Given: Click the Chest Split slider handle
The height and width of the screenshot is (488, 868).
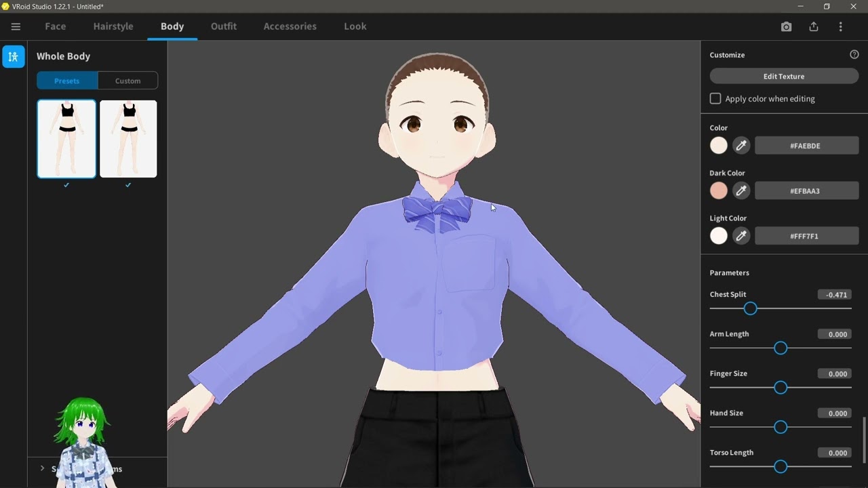Looking at the screenshot, I should (750, 308).
